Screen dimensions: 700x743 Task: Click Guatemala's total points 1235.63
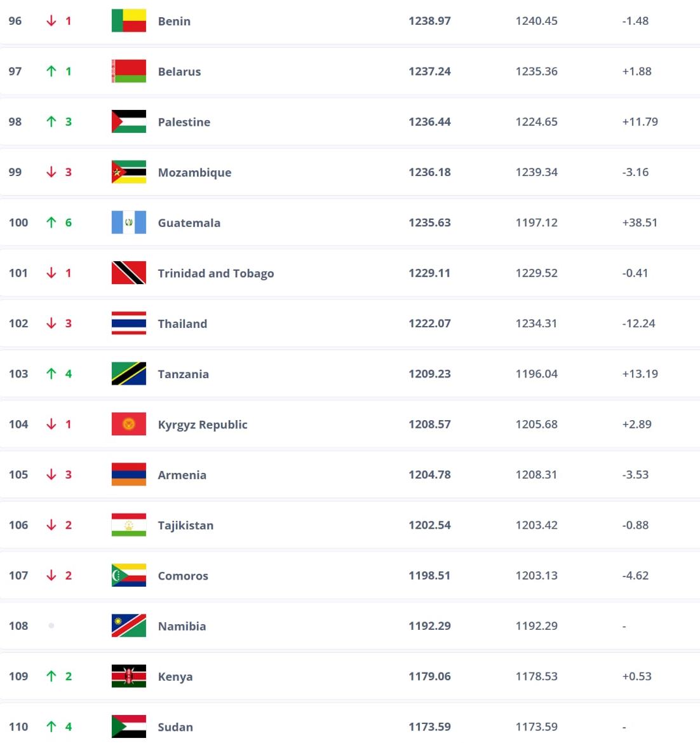pyautogui.click(x=429, y=222)
